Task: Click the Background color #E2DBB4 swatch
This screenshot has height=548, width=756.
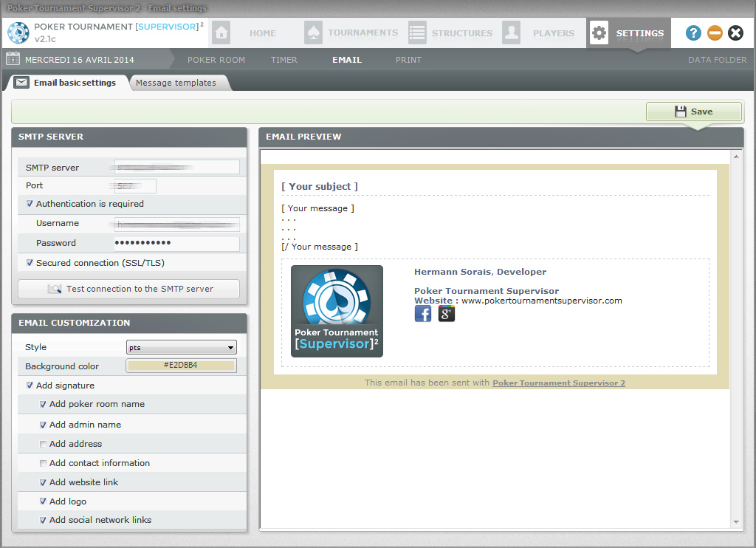Action: click(x=181, y=366)
